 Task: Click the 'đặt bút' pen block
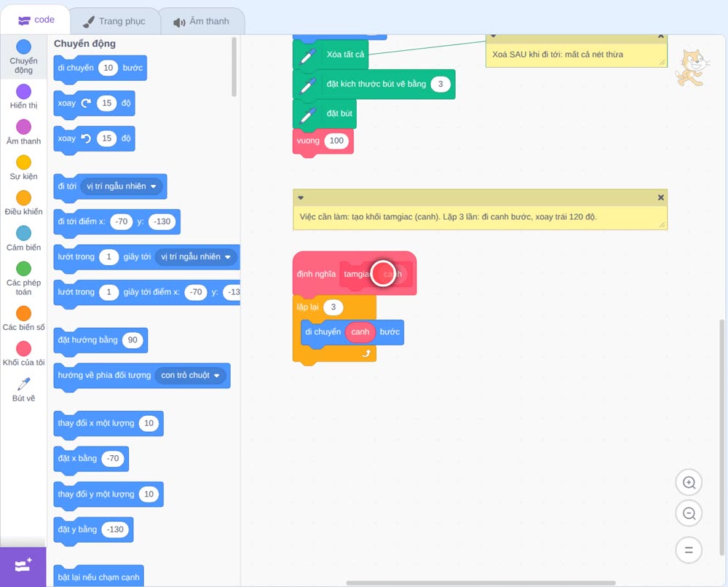[x=325, y=114]
